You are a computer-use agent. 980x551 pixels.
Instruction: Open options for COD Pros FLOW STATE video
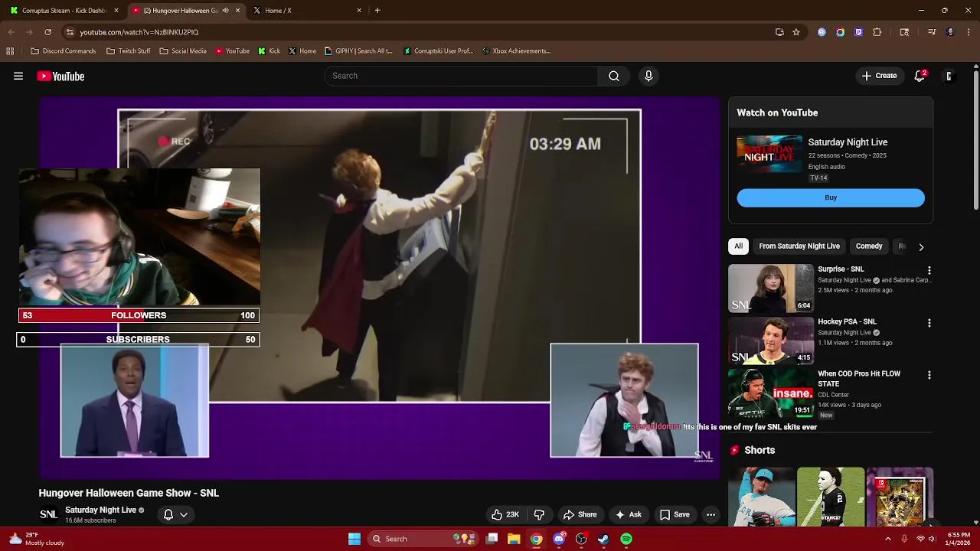(x=929, y=375)
